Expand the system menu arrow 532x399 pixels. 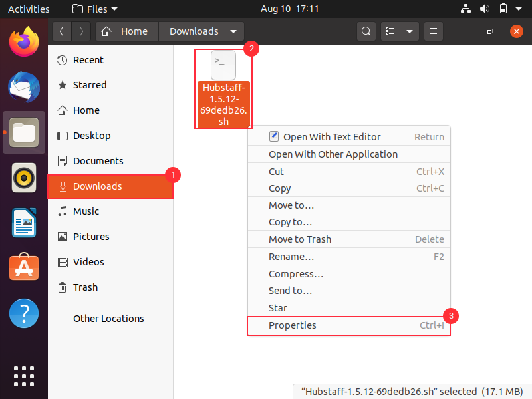pyautogui.click(x=519, y=9)
